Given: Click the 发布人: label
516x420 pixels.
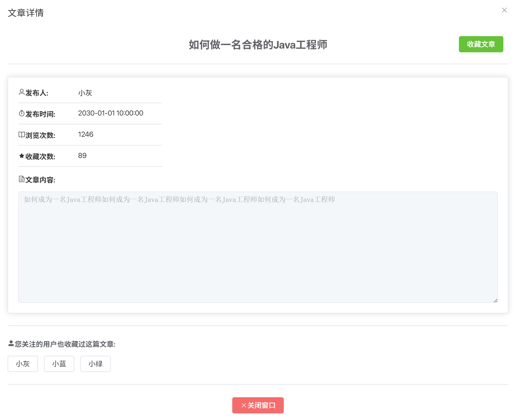Looking at the screenshot, I should coord(37,93).
